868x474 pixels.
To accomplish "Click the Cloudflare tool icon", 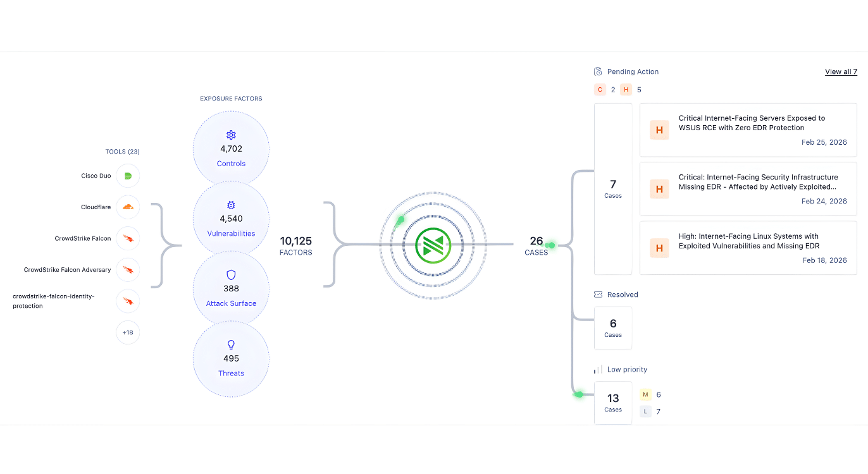I will (128, 207).
